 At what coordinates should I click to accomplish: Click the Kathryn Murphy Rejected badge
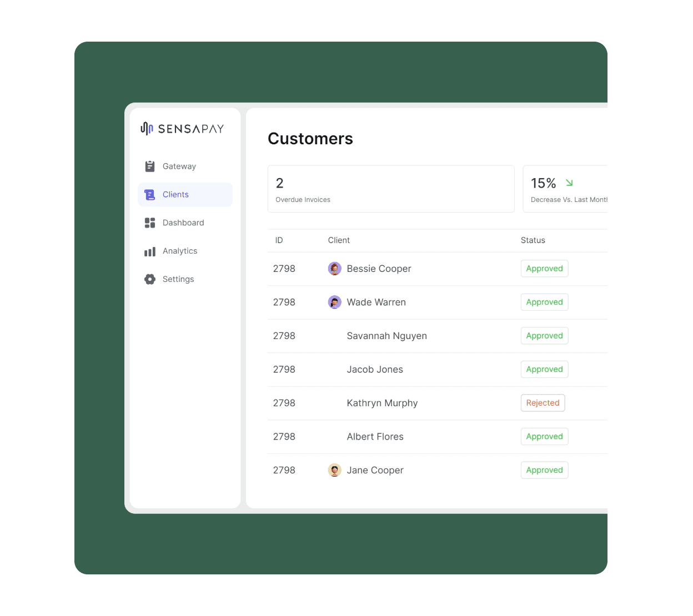[543, 403]
